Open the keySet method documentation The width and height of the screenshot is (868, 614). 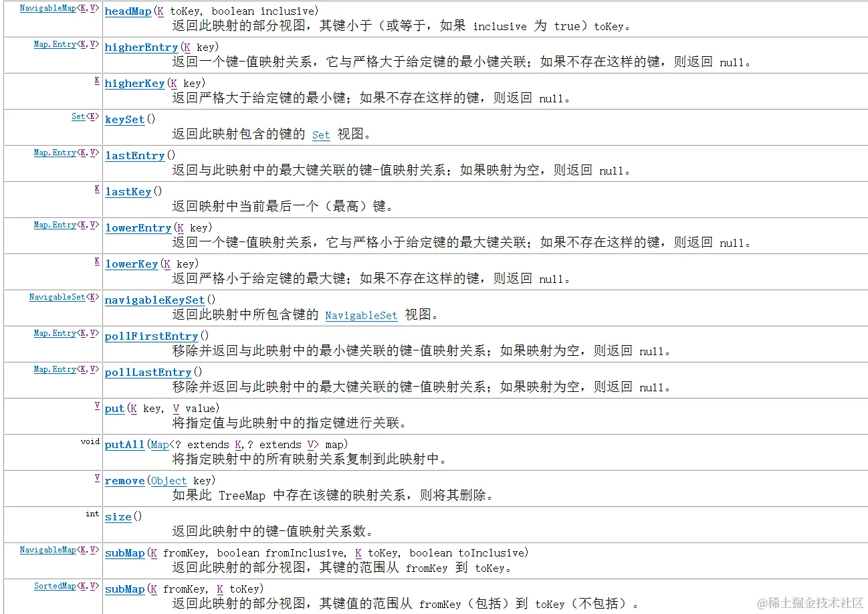124,119
